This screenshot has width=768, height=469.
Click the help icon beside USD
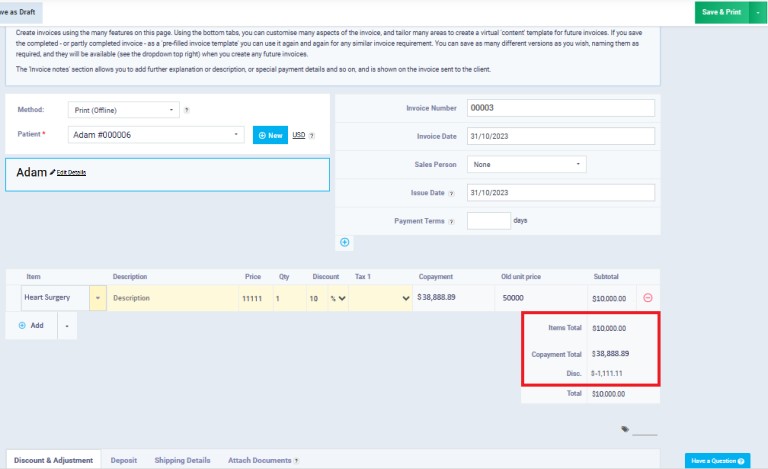point(312,135)
